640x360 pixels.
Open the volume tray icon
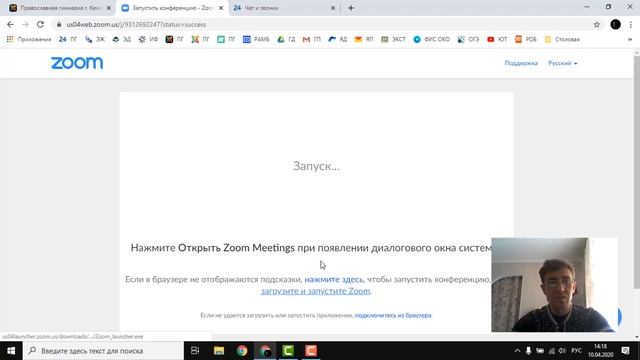pyautogui.click(x=562, y=351)
